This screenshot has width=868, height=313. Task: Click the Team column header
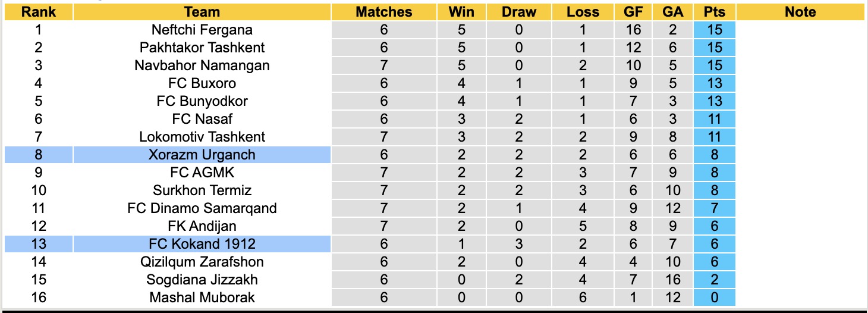(202, 12)
